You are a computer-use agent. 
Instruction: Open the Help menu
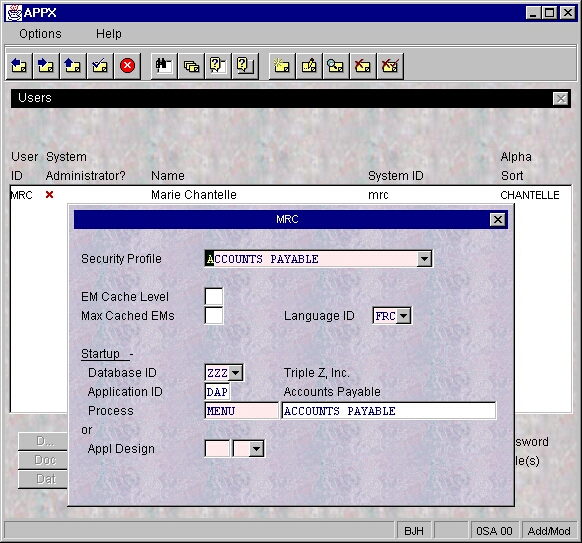tap(108, 34)
